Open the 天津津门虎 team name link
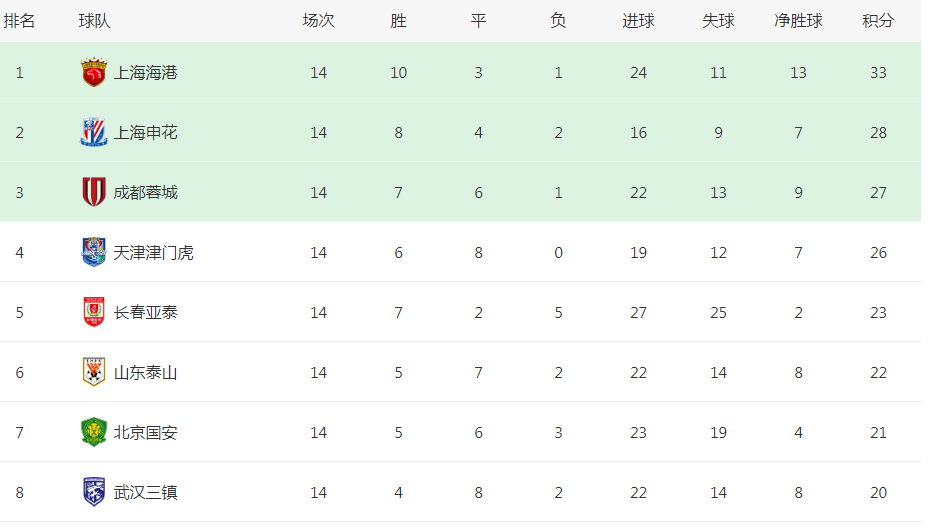Screen dimensions: 929x528 (153, 252)
